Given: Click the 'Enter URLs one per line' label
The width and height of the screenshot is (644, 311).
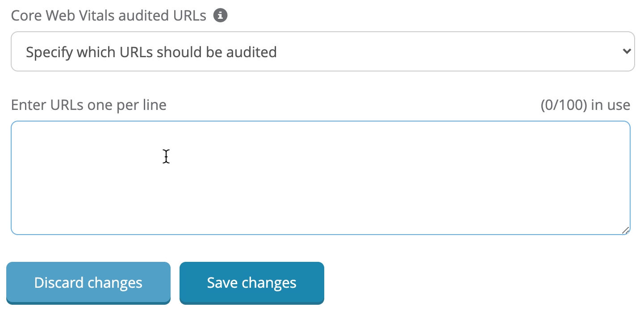Looking at the screenshot, I should click(88, 105).
